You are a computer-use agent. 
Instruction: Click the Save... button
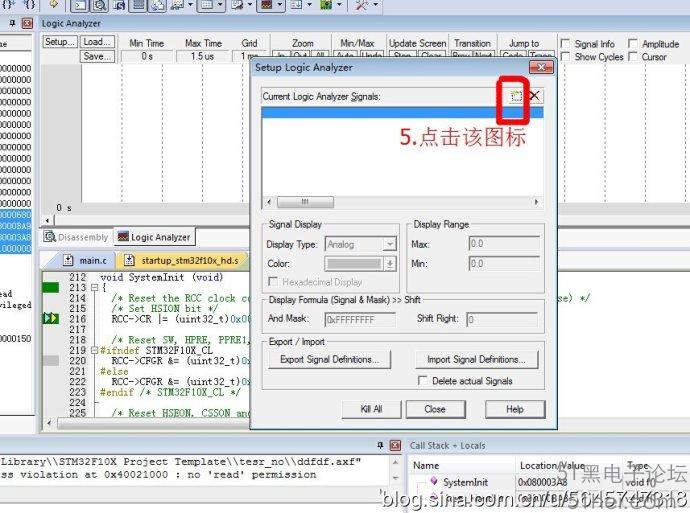click(97, 56)
